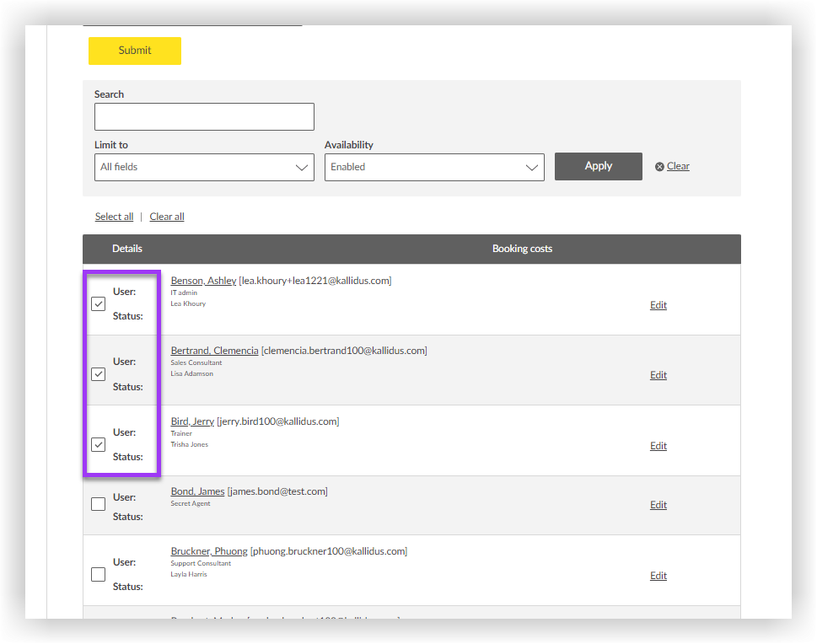Click Clear all to deselect users
The width and height of the screenshot is (817, 644).
(166, 217)
